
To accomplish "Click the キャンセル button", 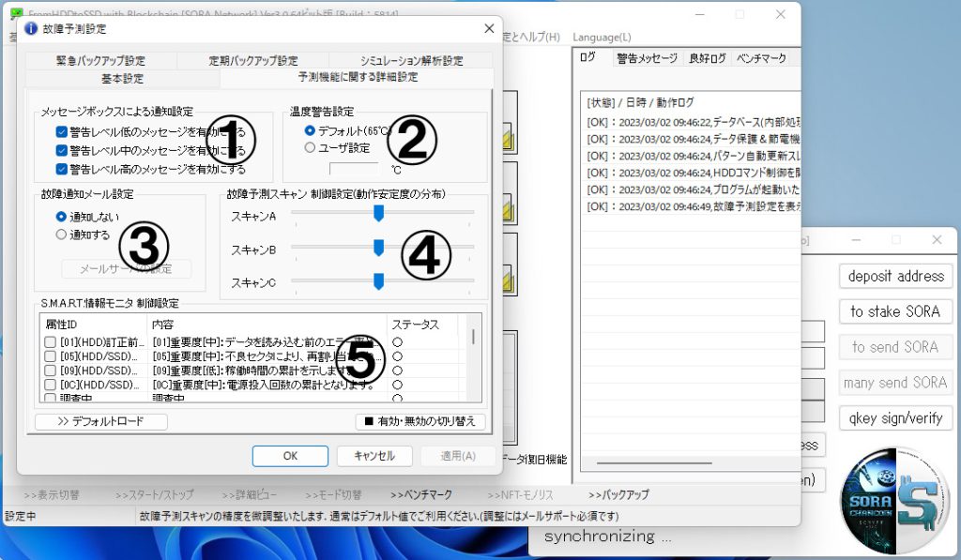I will pyautogui.click(x=374, y=456).
